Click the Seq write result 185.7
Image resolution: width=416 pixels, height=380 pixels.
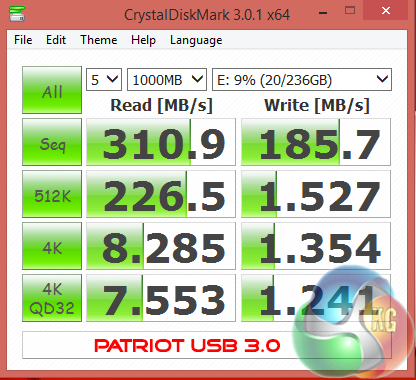[316, 142]
